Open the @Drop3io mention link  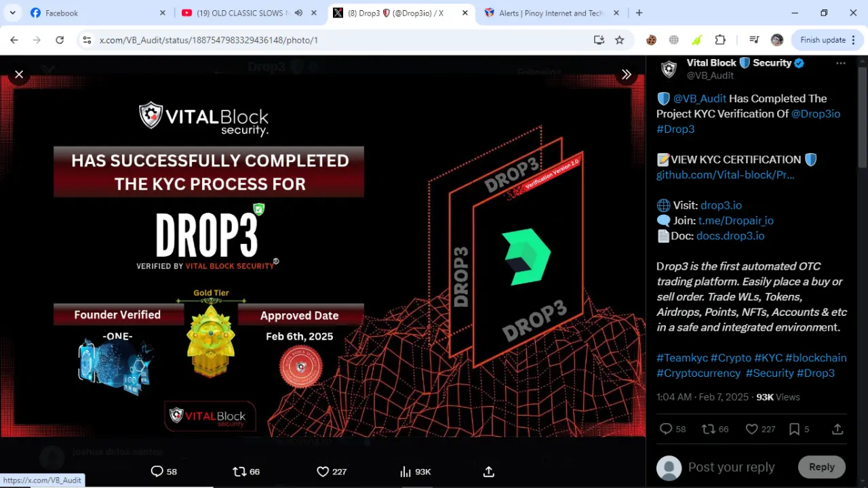(x=816, y=114)
